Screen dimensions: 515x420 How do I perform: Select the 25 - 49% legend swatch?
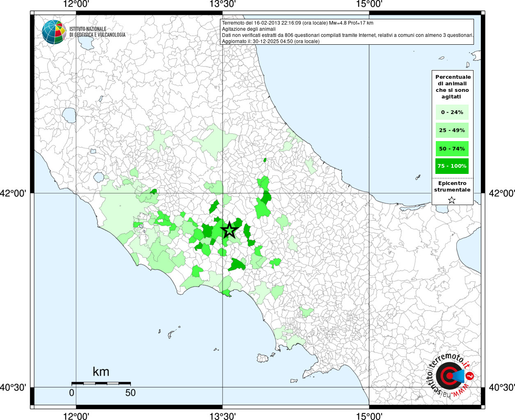pyautogui.click(x=452, y=130)
